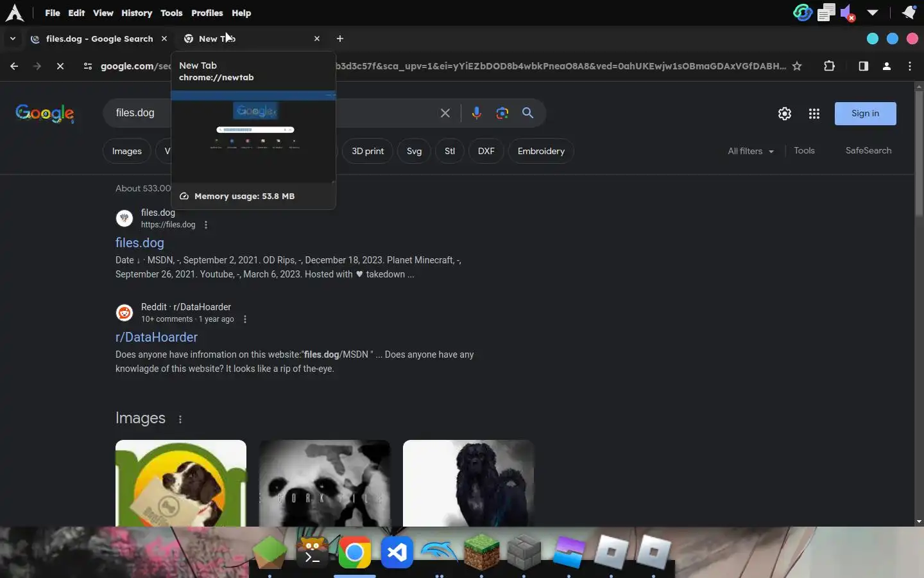Open the search Tools button
924x578 pixels.
point(804,150)
